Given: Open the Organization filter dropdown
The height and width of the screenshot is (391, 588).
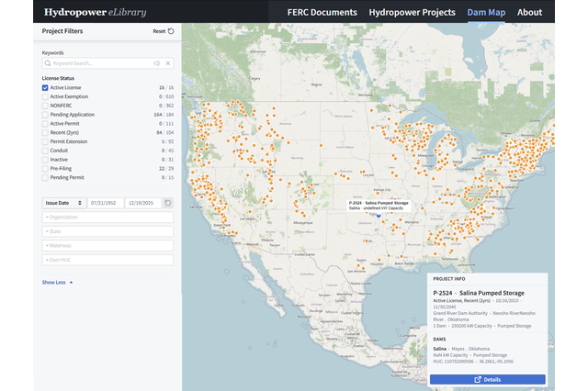Looking at the screenshot, I should click(x=107, y=218).
